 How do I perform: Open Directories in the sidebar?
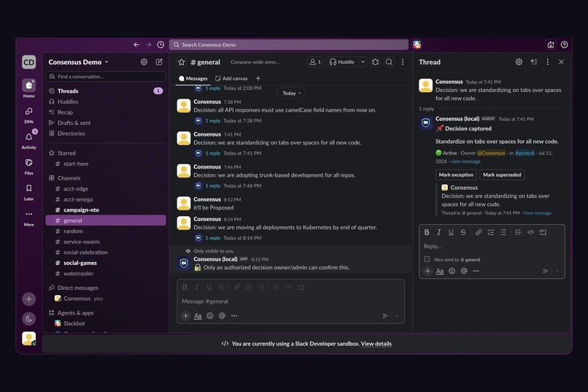[106, 133]
